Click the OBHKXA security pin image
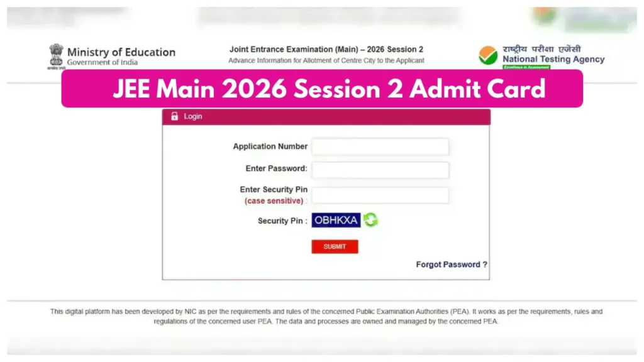Image resolution: width=644 pixels, height=362 pixels. point(336,220)
